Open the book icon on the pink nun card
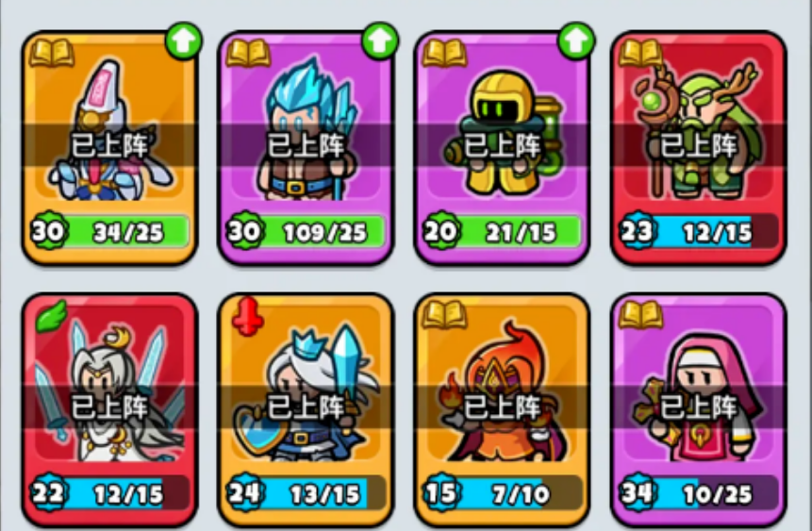Viewport: 812px width, 531px height. 641,315
